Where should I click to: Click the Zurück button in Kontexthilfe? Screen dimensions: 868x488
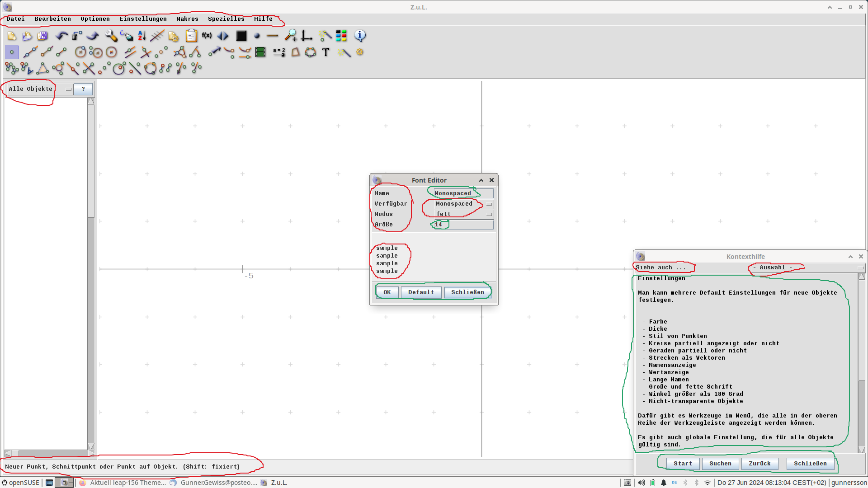pyautogui.click(x=759, y=464)
